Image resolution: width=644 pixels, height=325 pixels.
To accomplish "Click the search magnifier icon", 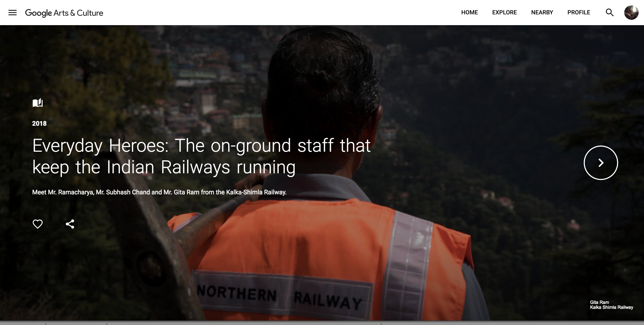I will tap(609, 13).
